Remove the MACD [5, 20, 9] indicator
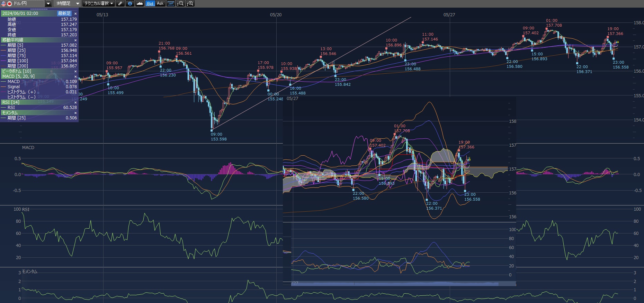The image size is (644, 303). [x=75, y=76]
